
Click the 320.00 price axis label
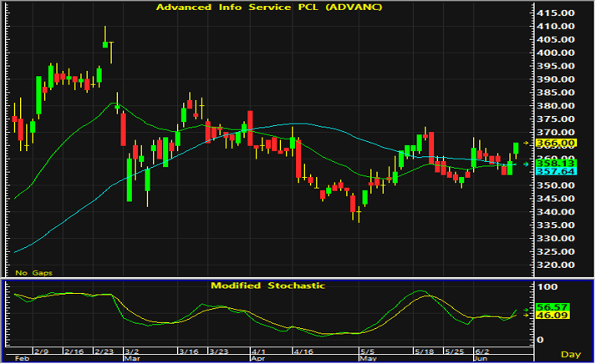[555, 265]
